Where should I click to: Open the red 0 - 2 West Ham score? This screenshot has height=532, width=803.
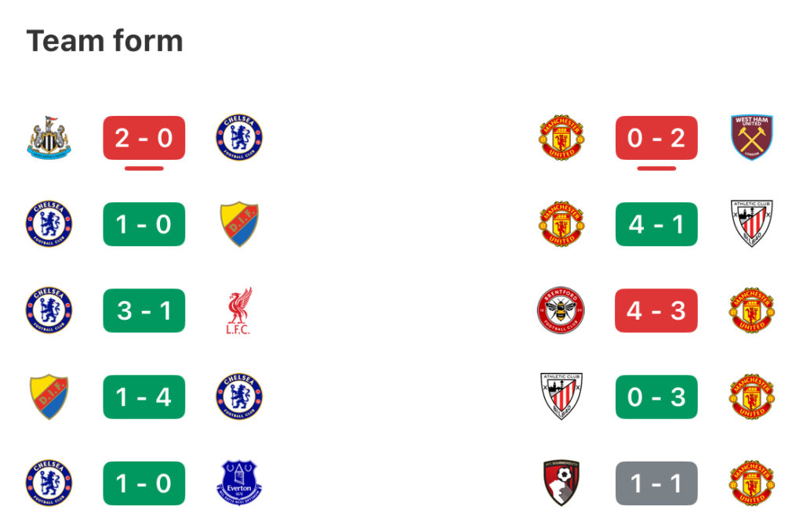coord(656,138)
